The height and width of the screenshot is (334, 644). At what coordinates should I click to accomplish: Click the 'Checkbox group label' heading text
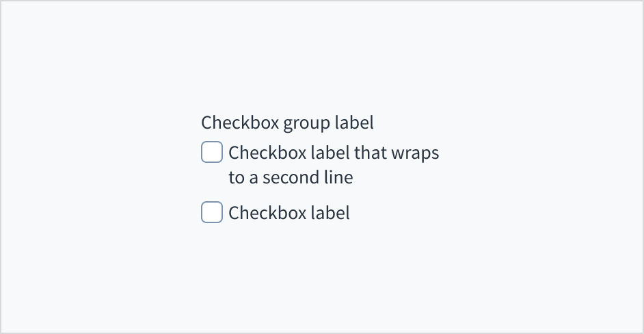tap(287, 123)
